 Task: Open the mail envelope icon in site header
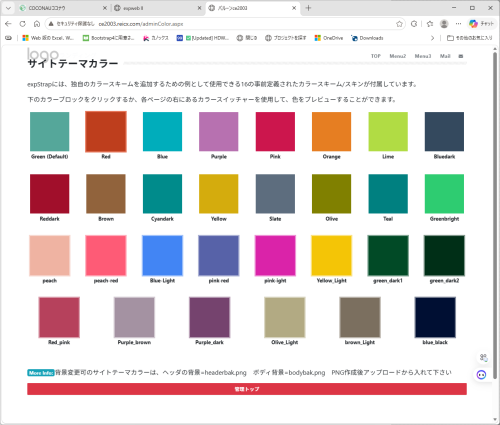tap(461, 56)
